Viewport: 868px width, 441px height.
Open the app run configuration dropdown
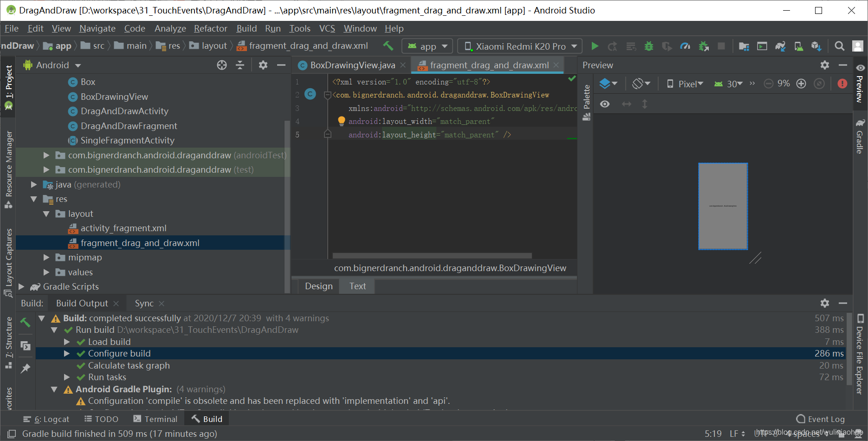point(427,46)
